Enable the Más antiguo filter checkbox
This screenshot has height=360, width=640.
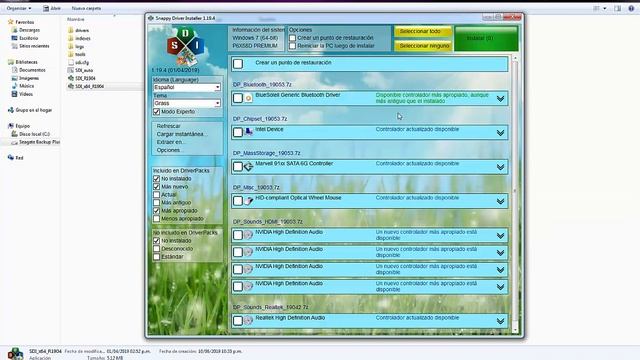(x=156, y=202)
